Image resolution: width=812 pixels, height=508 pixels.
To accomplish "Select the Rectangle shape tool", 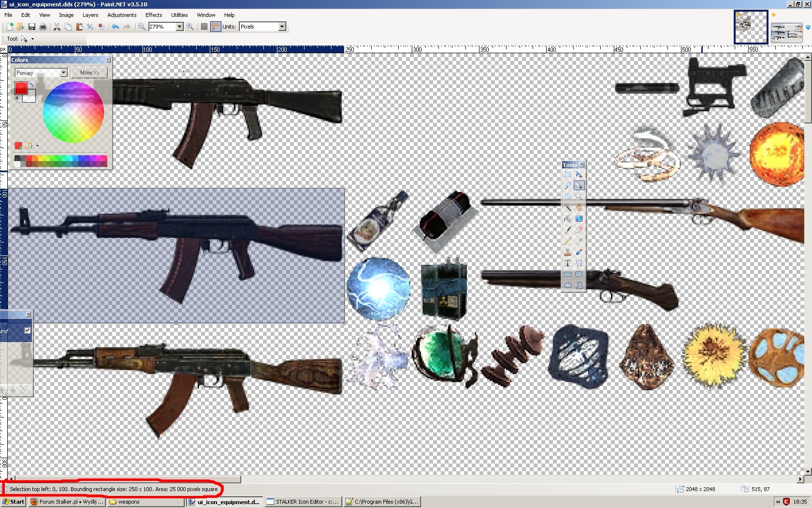I will click(568, 274).
